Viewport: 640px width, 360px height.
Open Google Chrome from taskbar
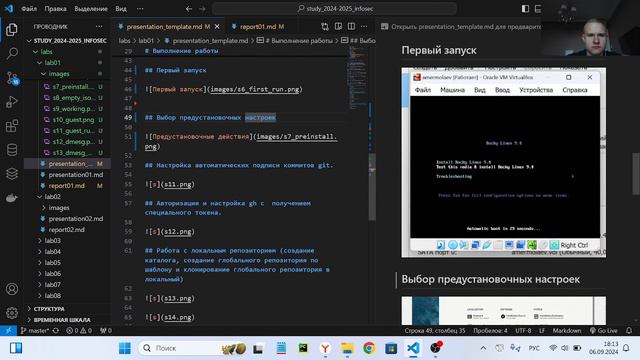click(369, 348)
